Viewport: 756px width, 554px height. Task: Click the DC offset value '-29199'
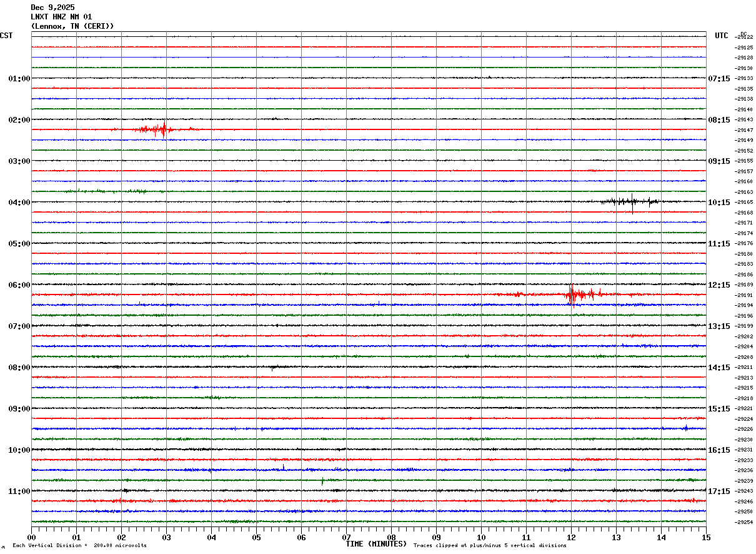pyautogui.click(x=744, y=326)
